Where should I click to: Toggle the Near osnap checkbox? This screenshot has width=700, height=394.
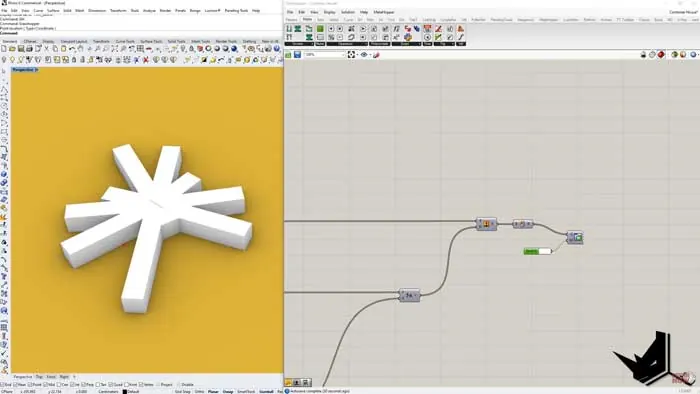coord(16,385)
